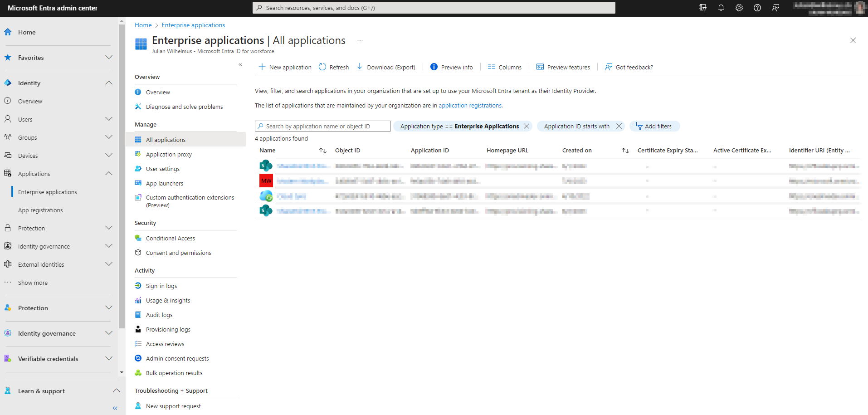
Task: Open the Admin consent requests icon
Action: [x=138, y=358]
